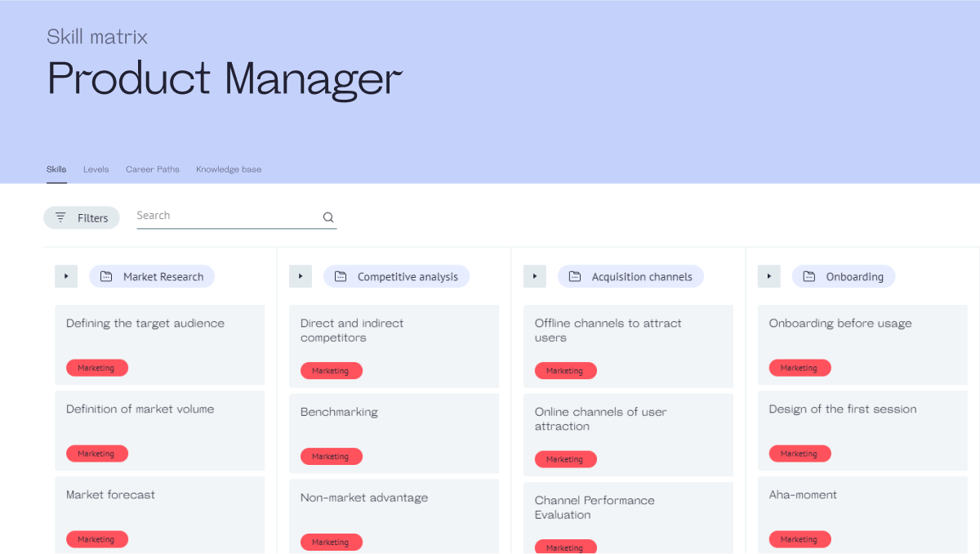980x554 pixels.
Task: Open Online channels of user attraction card
Action: click(629, 436)
